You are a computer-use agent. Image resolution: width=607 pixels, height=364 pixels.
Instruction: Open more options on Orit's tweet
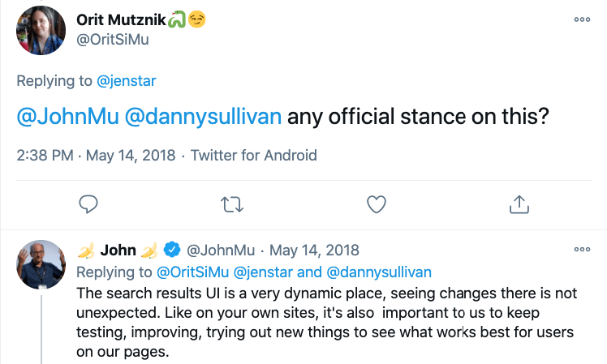point(581,19)
